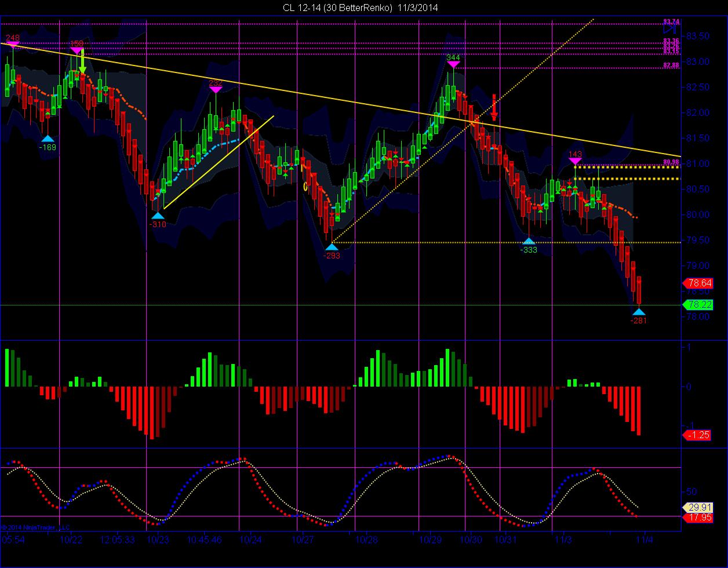Viewport: 728px width, 568px height.
Task: Click the 10/28 date label on time axis
Action: pos(366,539)
